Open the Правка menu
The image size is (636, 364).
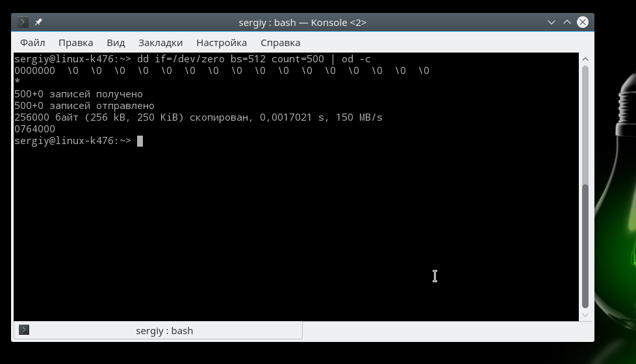pos(75,43)
